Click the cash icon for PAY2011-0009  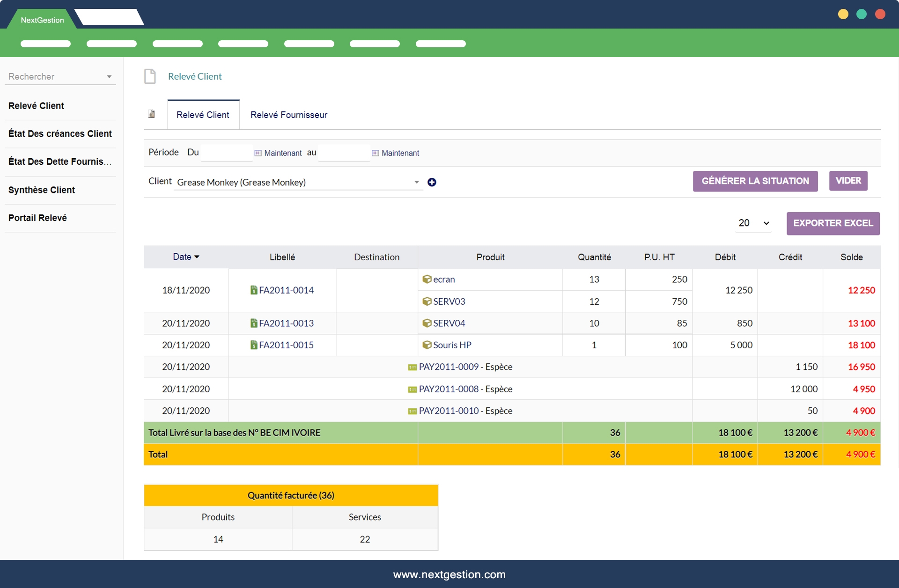tap(412, 367)
